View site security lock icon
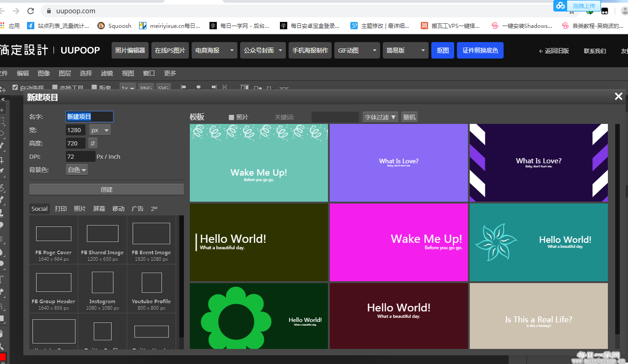The height and width of the screenshot is (364, 628). tap(48, 11)
